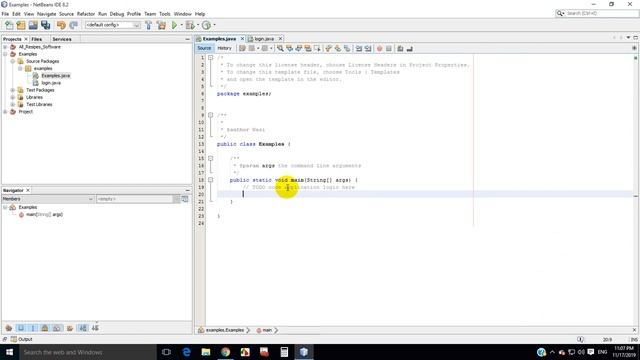Open the default config dropdown

112,25
